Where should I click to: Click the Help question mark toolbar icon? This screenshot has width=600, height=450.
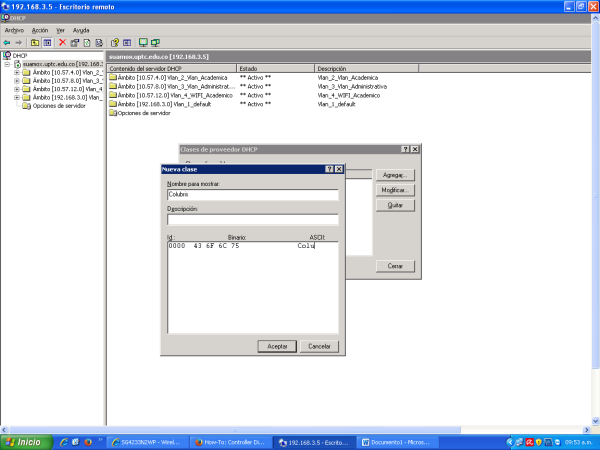click(115, 42)
